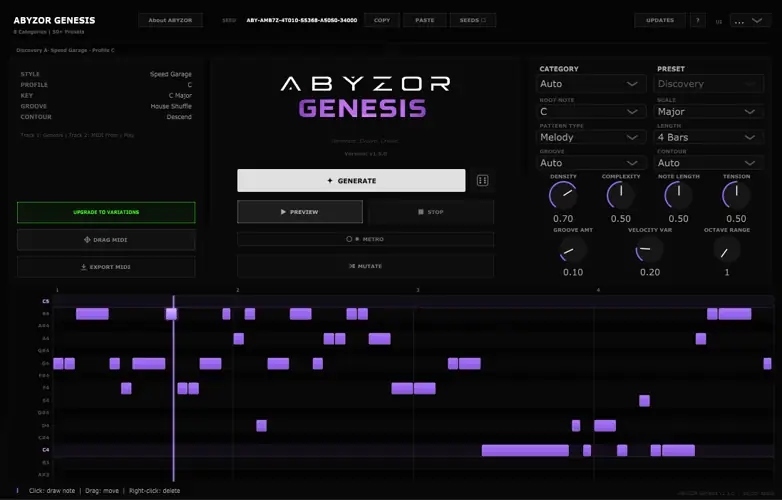Click the Paste seed button
Screen dimensions: 782x500
coord(425,20)
